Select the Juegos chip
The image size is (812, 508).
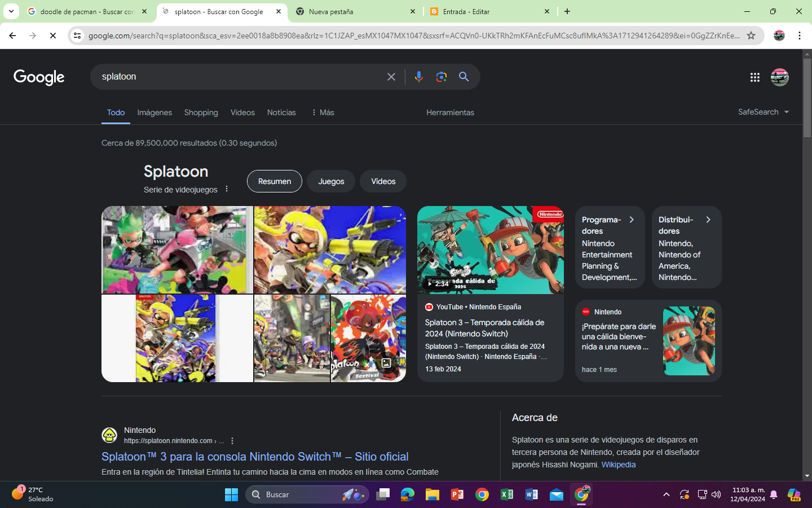pyautogui.click(x=331, y=181)
